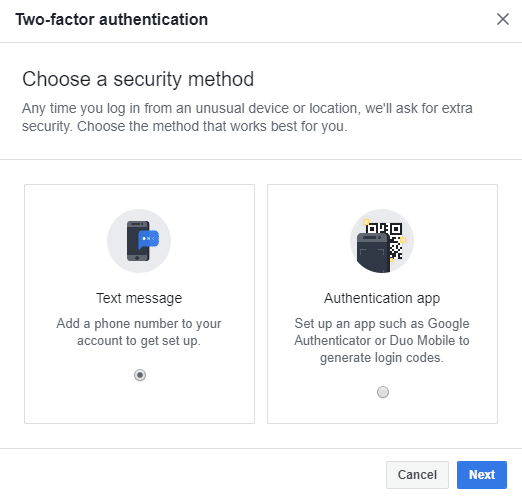Click the "Choose a security method" heading
Viewport: 522px width, 498px height.
pos(138,79)
